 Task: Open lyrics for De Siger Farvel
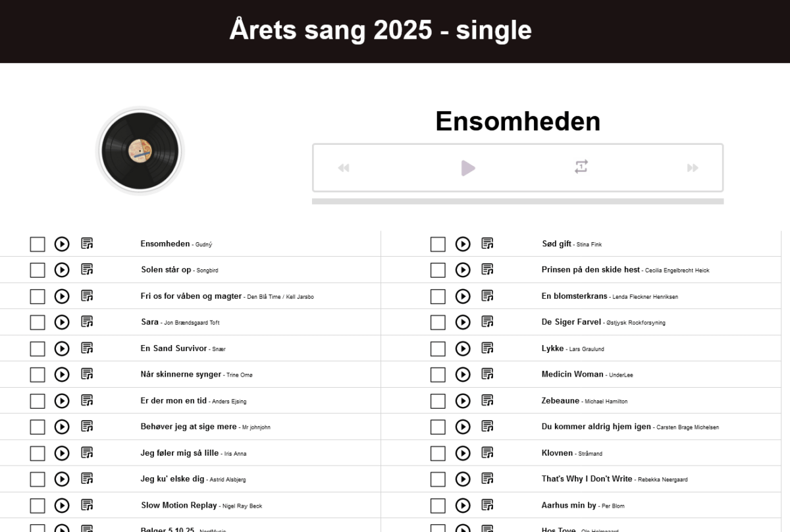(x=487, y=322)
